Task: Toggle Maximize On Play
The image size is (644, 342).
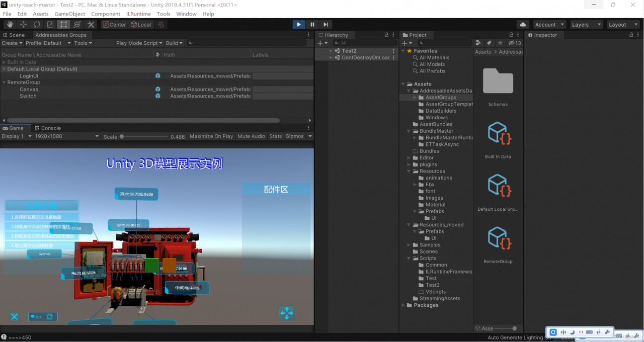Action: pos(211,136)
